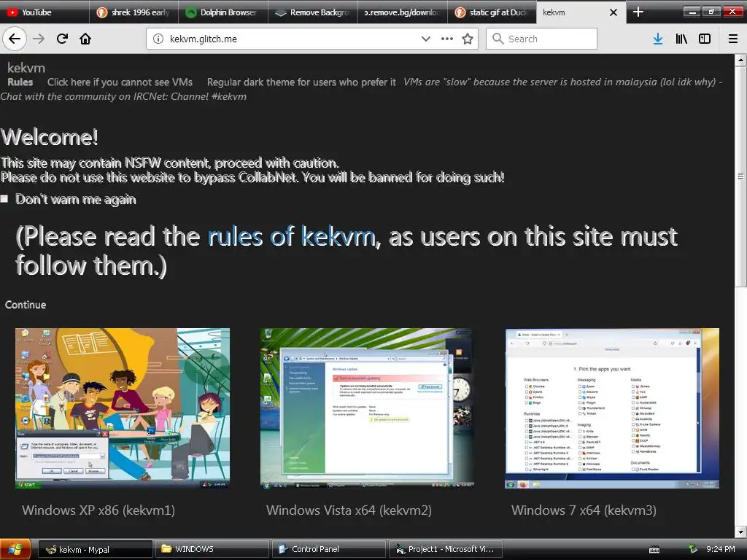This screenshot has height=560, width=747.
Task: Open the browser home page icon
Action: [x=85, y=39]
